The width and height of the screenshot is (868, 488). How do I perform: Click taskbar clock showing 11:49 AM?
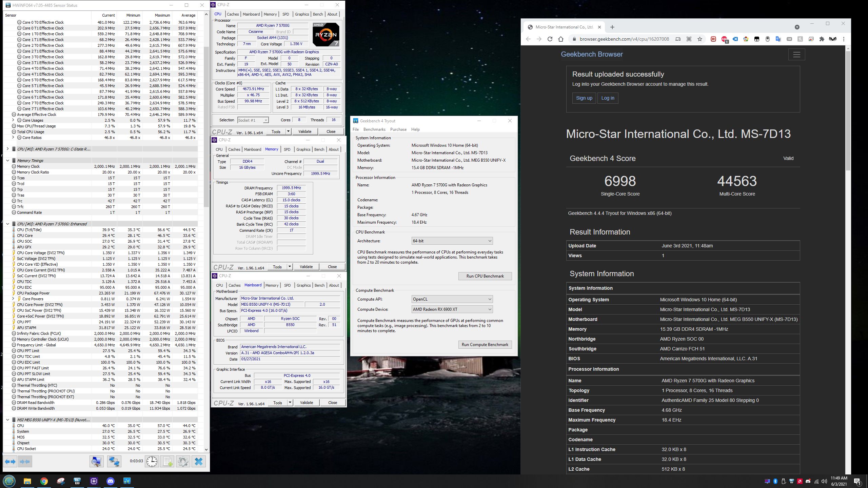[x=839, y=481]
